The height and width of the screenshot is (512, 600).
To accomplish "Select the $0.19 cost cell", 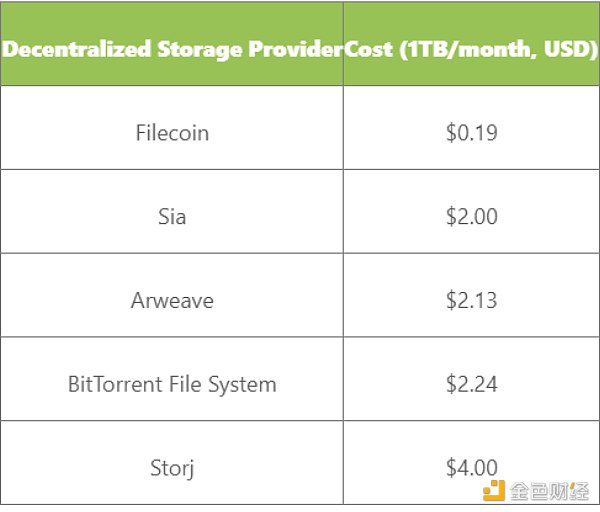I will (x=471, y=127).
